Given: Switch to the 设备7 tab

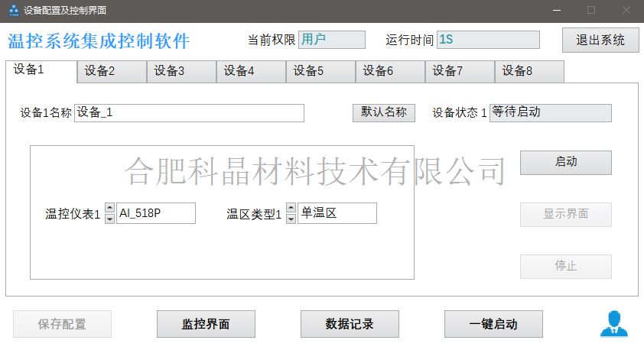Looking at the screenshot, I should [460, 71].
